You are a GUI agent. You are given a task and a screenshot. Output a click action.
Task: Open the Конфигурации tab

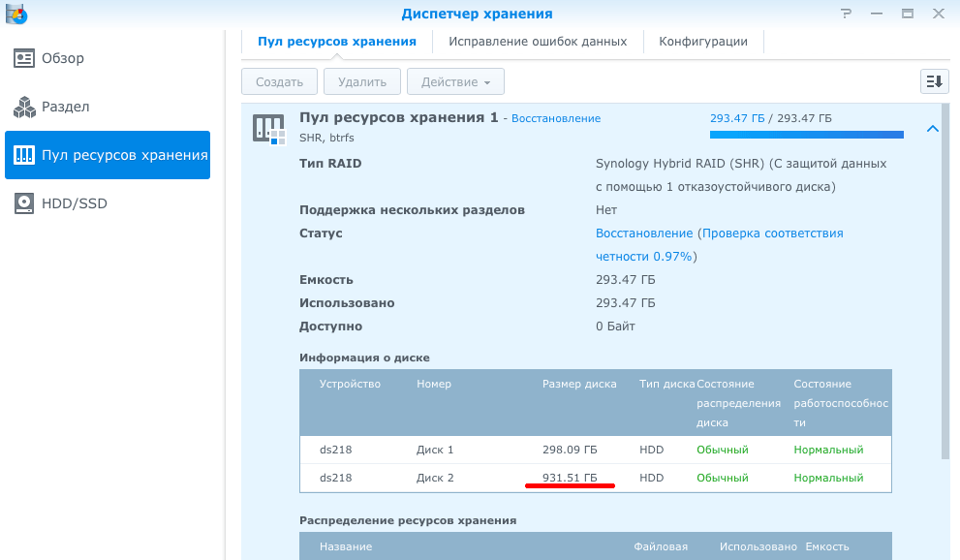tap(702, 42)
